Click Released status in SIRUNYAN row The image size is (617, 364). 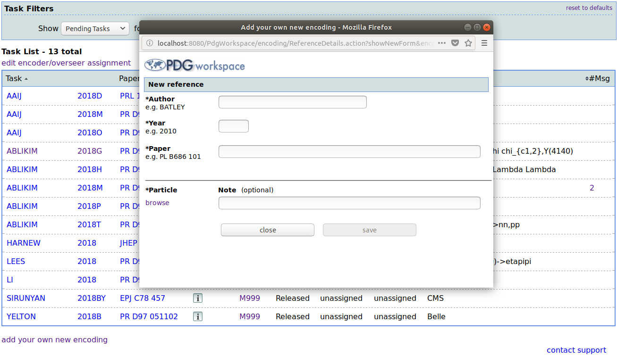pyautogui.click(x=293, y=298)
